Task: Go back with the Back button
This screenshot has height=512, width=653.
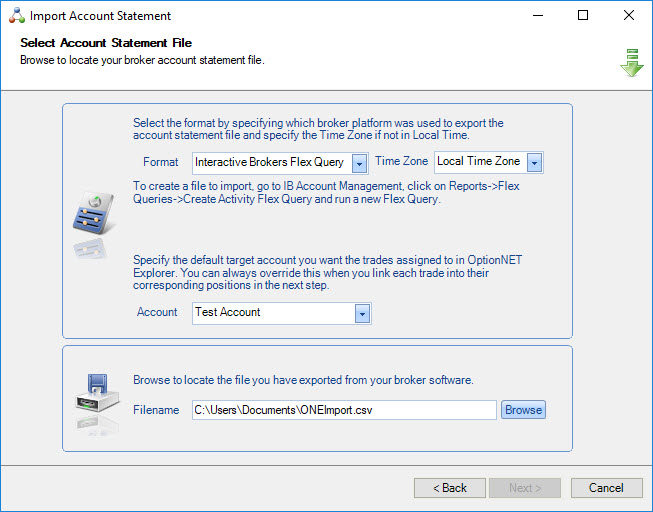Action: click(450, 488)
